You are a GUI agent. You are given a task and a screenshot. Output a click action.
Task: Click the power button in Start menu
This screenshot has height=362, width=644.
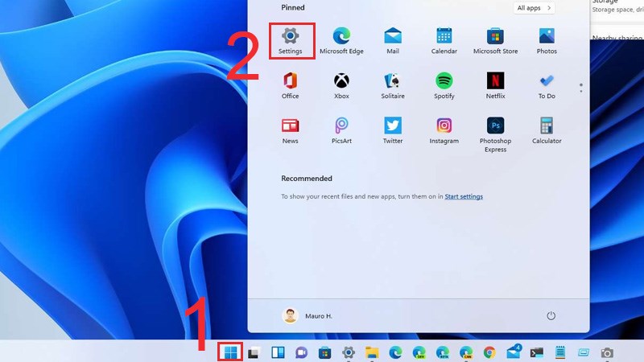click(551, 315)
